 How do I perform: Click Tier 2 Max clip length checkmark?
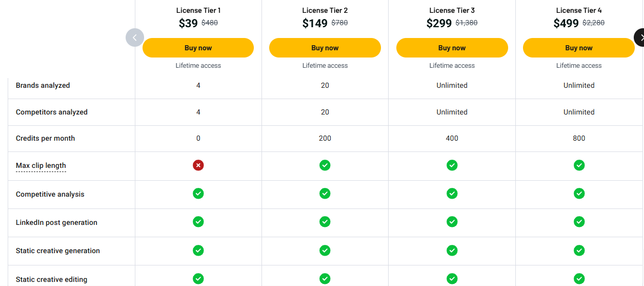[x=325, y=165]
